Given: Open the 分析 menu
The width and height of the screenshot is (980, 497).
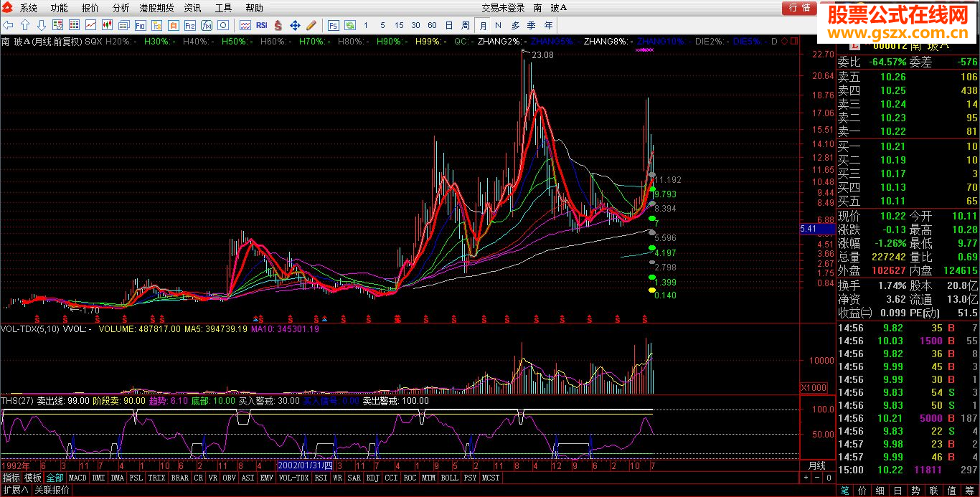Looking at the screenshot, I should click(x=121, y=8).
